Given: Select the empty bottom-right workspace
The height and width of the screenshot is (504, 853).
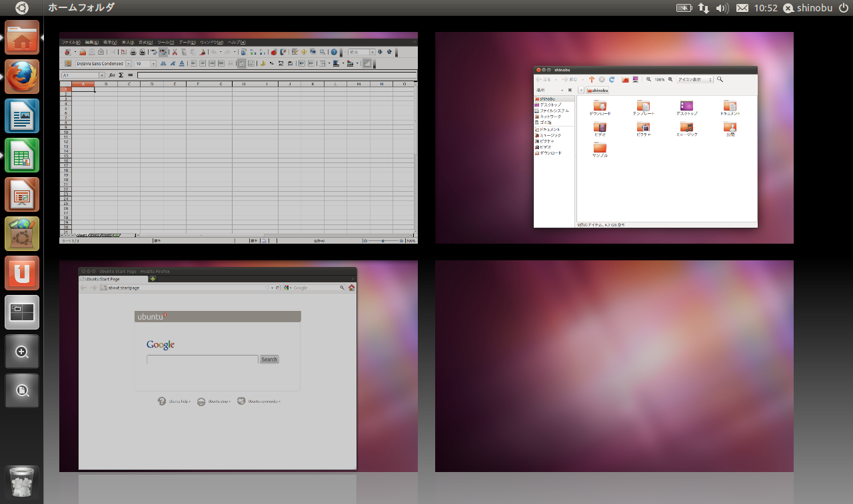Looking at the screenshot, I should (614, 366).
